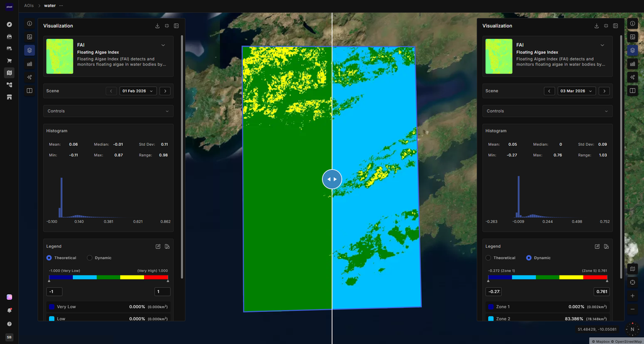Open image tiles icon in left panel toolbar
The image size is (644, 344).
point(30,37)
